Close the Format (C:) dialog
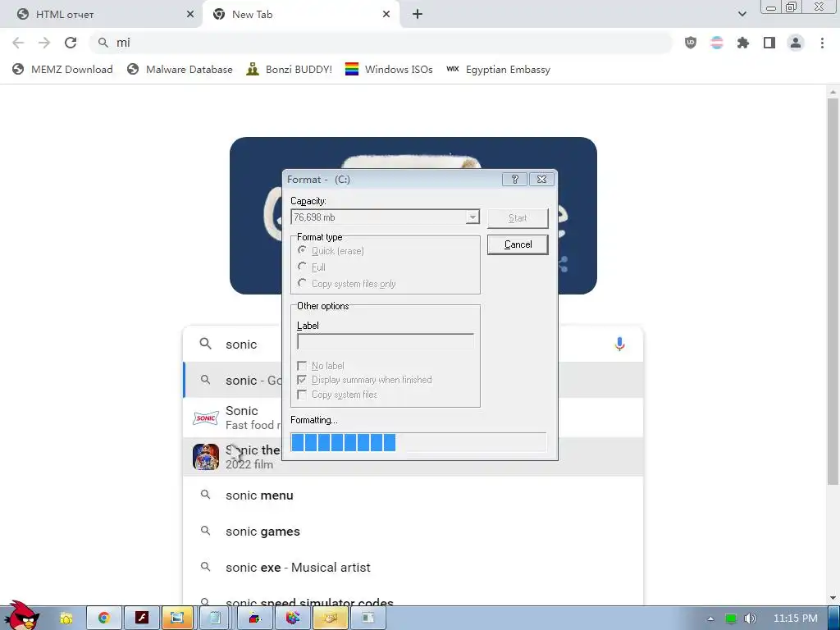 [541, 180]
